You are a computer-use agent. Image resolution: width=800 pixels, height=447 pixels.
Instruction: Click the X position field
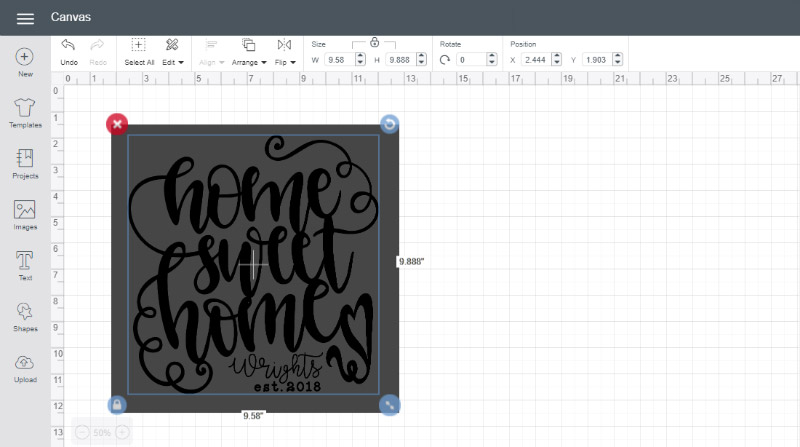coord(536,60)
